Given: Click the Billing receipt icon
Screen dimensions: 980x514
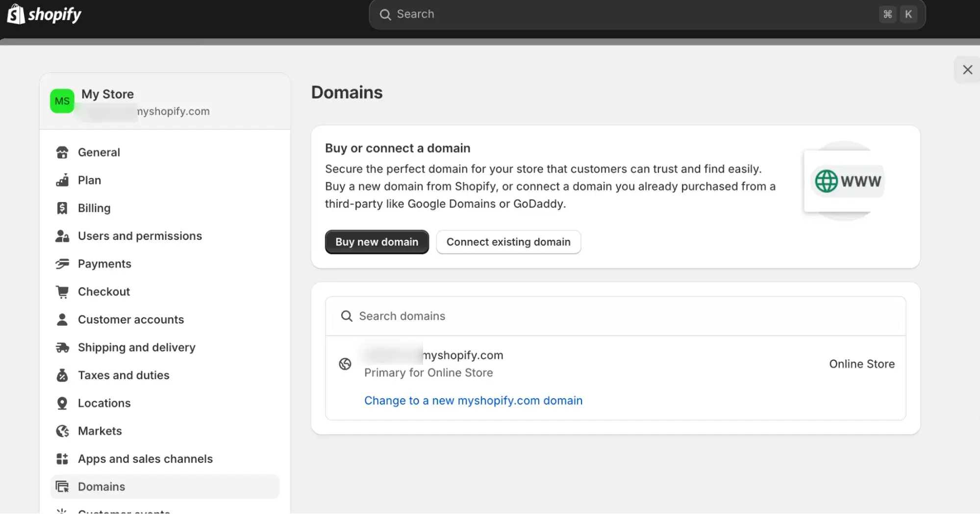Looking at the screenshot, I should coord(62,208).
